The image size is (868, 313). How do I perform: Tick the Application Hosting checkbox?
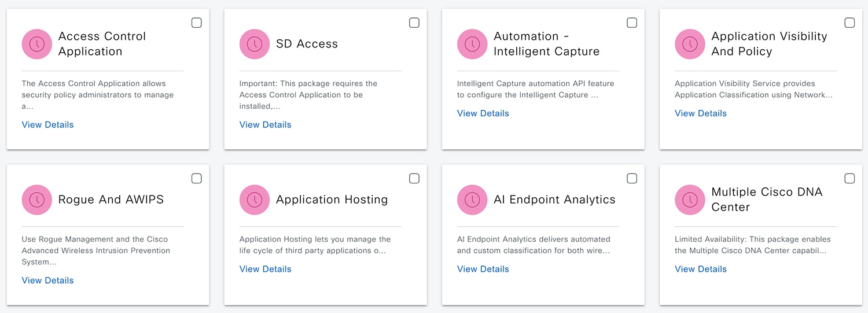[414, 178]
